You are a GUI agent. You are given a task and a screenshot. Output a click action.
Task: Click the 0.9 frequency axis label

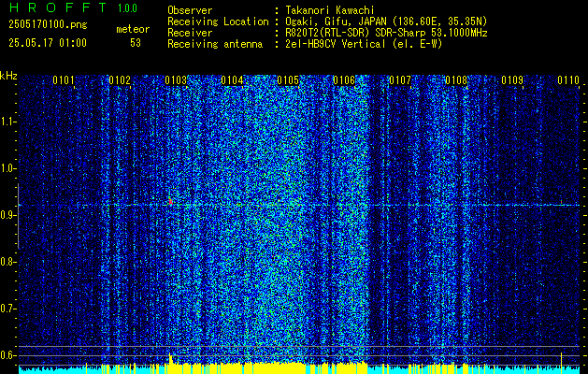click(7, 215)
